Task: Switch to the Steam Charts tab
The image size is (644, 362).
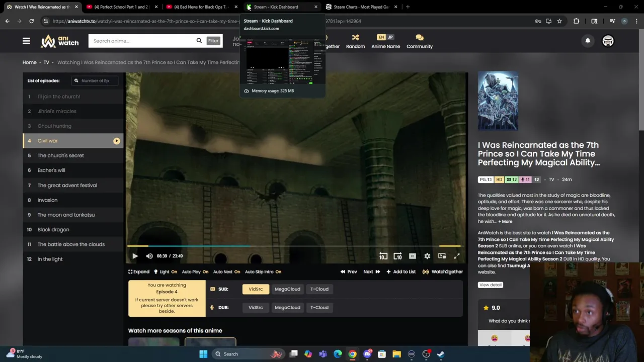Action: pos(360,7)
